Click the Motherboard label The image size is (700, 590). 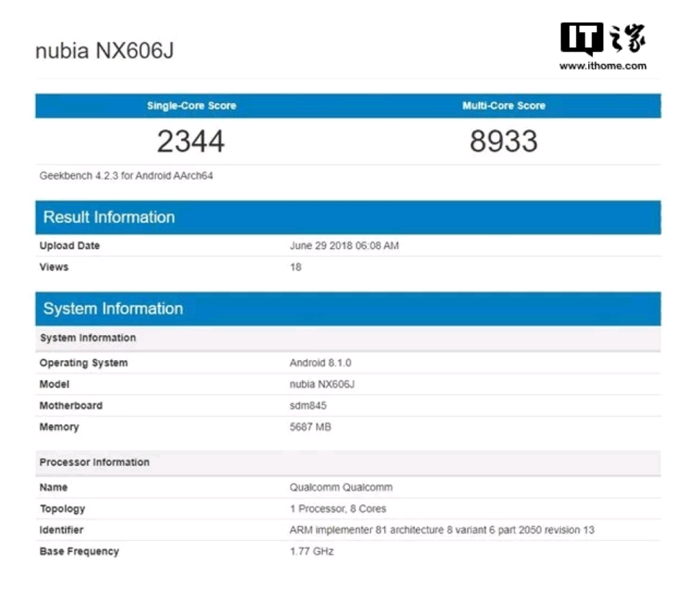(x=71, y=406)
